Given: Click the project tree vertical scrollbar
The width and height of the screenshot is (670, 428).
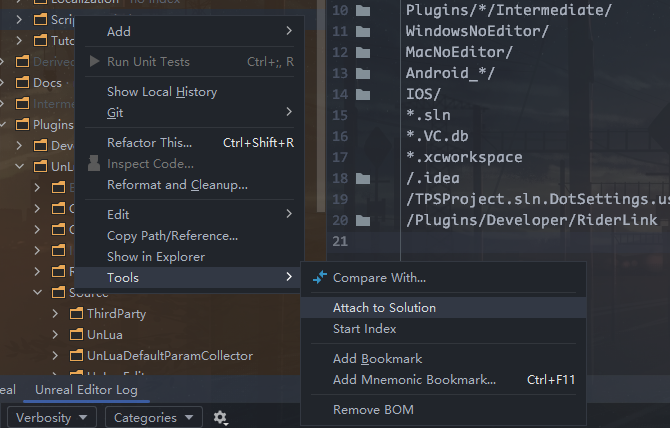Looking at the screenshot, I should point(320,107).
